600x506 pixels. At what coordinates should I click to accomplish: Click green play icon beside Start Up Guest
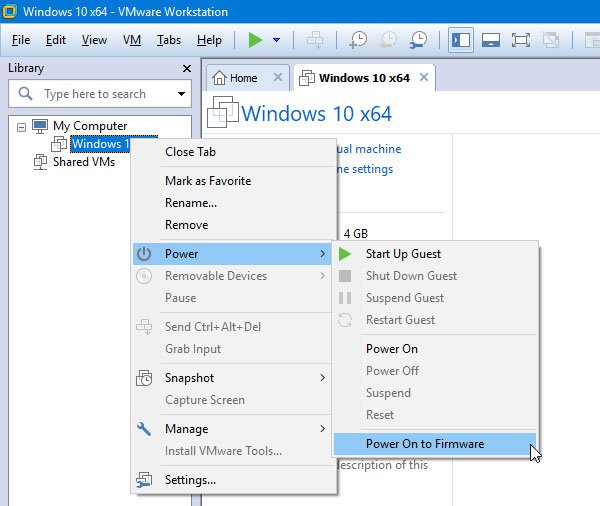coord(344,254)
